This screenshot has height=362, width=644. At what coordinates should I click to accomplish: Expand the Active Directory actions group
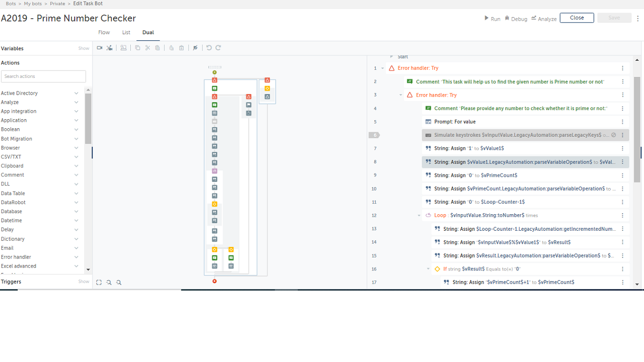[76, 94]
